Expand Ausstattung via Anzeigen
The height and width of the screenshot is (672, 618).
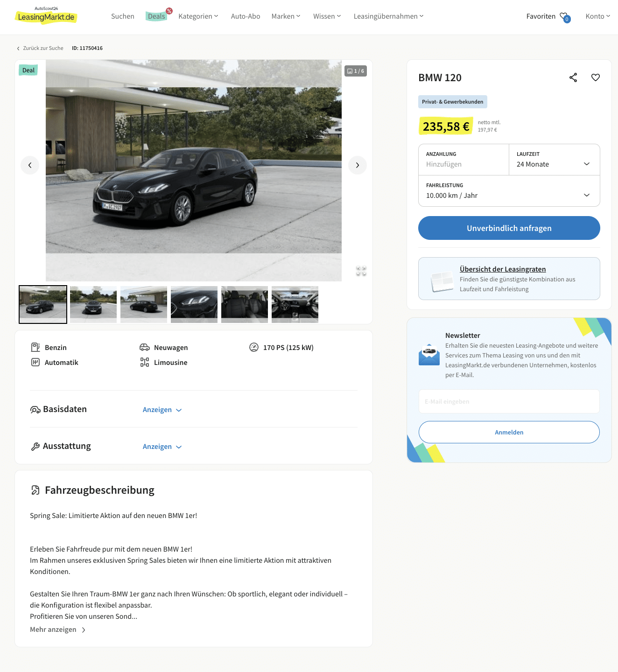coord(162,447)
